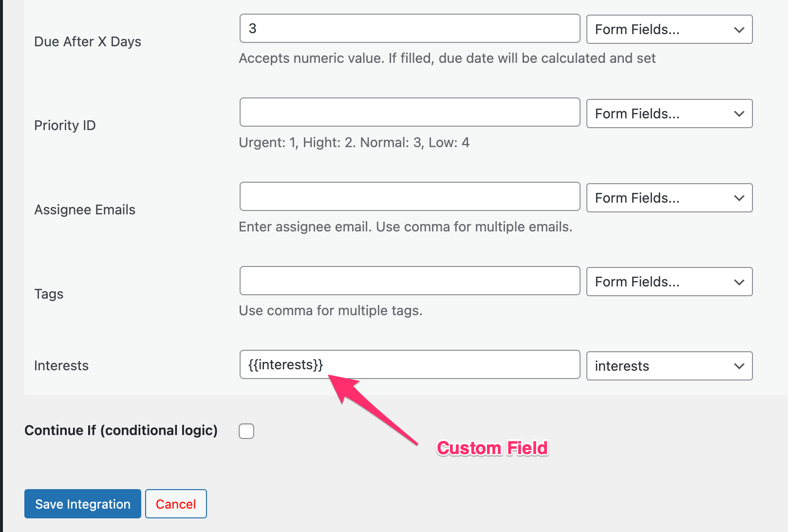Image resolution: width=788 pixels, height=532 pixels.
Task: Open the Form Fields dropdown for Tags
Action: coord(669,282)
